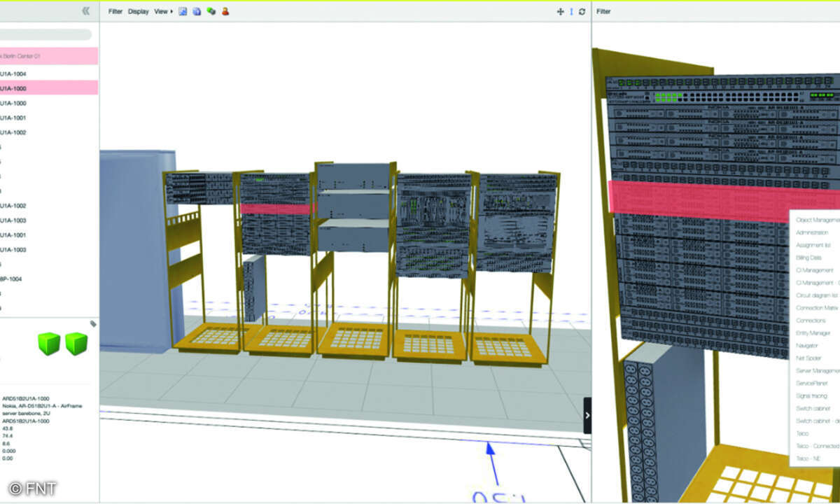The image size is (840, 504).
Task: Choose Connection Matrix from context menu
Action: point(817,308)
